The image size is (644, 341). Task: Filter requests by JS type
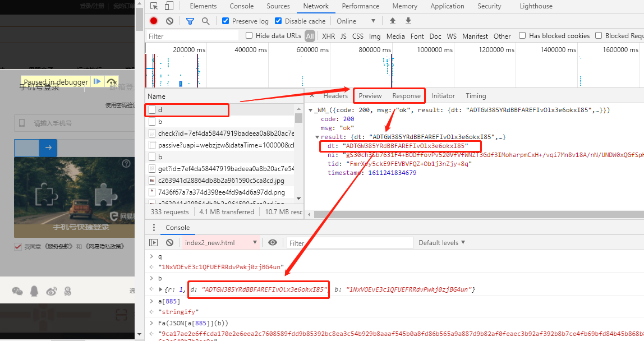[343, 36]
